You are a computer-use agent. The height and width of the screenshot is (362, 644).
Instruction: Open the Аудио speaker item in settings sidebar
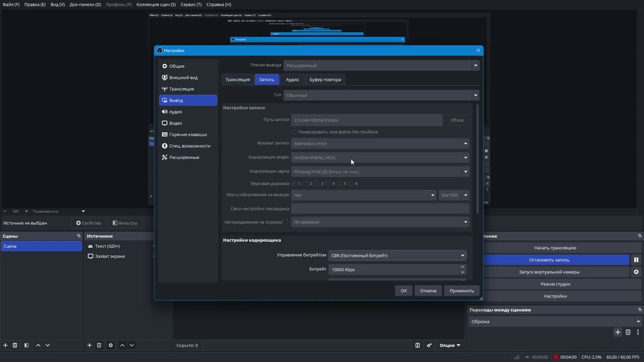(188, 112)
